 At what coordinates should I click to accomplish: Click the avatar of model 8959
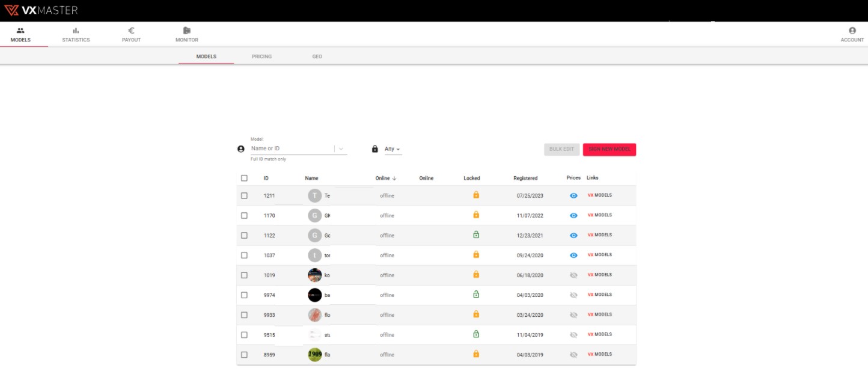pyautogui.click(x=315, y=355)
